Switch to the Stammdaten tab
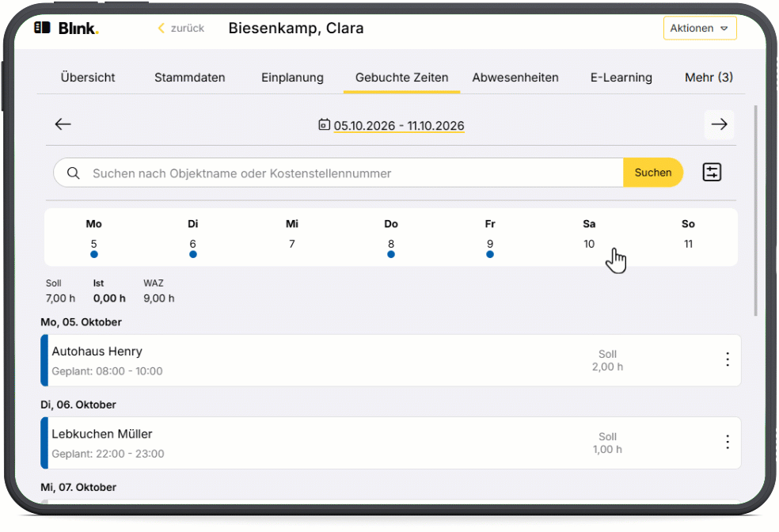Screen dimensions: 779x532 tap(190, 78)
